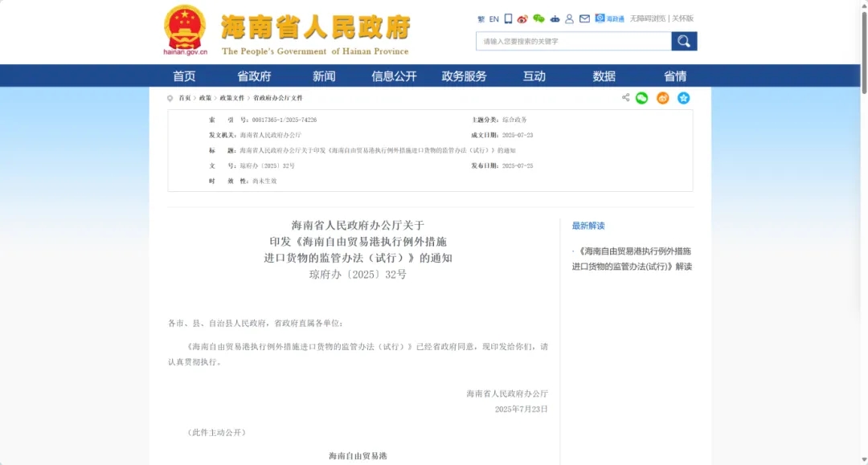Open the 政务服务 navigation menu

pyautogui.click(x=464, y=75)
